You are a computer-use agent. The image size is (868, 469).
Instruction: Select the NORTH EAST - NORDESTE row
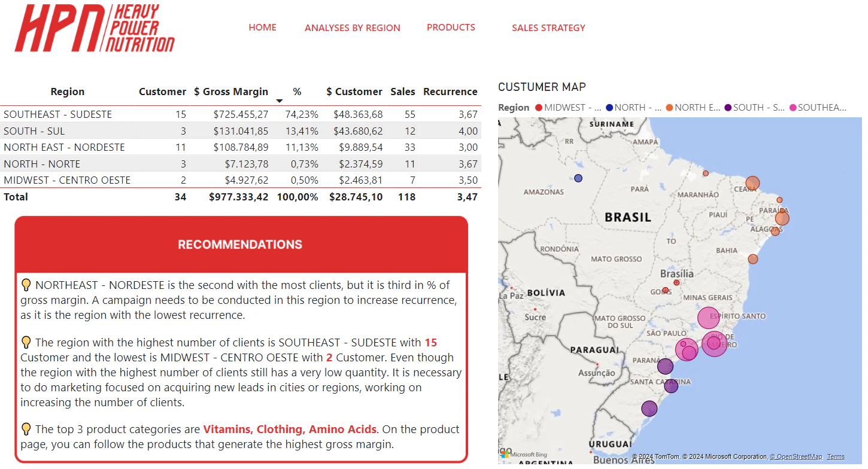[x=241, y=147]
